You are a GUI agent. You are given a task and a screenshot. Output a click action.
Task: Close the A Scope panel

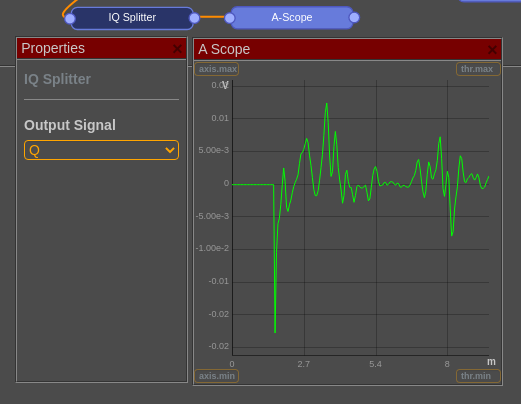pos(492,50)
